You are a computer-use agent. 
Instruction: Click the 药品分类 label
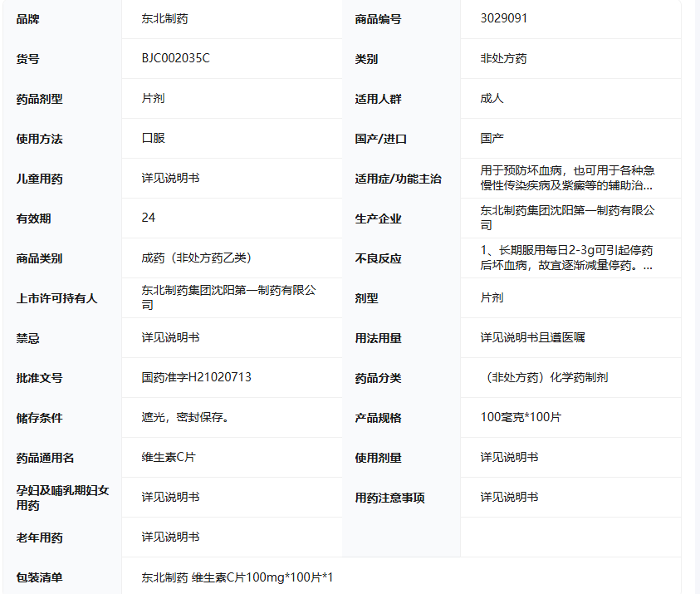[x=378, y=378]
